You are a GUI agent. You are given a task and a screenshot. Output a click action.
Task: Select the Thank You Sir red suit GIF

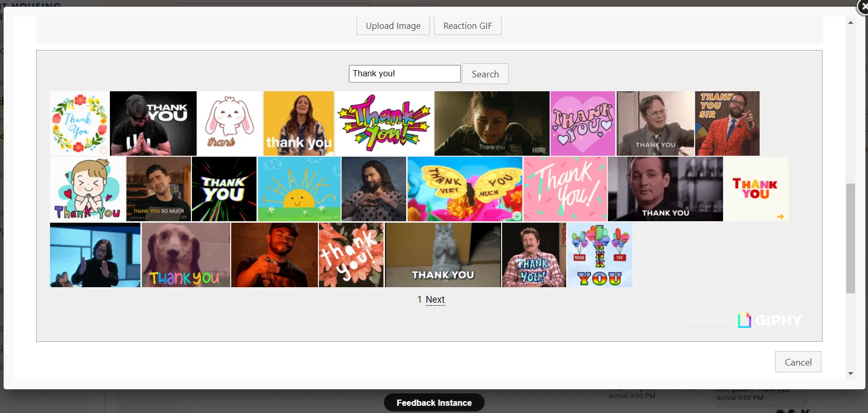tap(727, 123)
